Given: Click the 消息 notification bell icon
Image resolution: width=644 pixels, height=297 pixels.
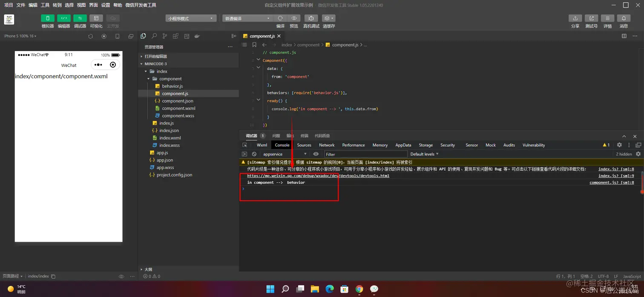Looking at the screenshot, I should point(624,18).
